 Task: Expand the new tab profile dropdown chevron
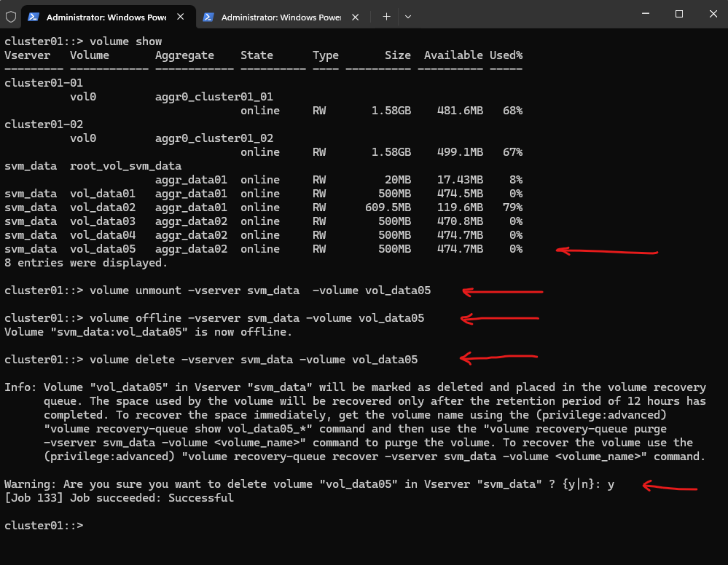pos(408,16)
